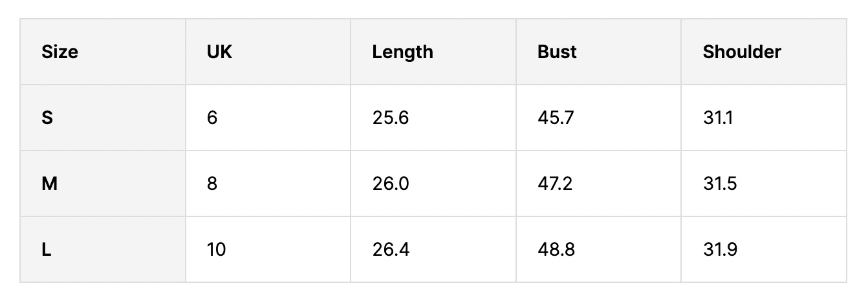Pick the 31.5 shoulder value
The image size is (868, 301).
720,184
